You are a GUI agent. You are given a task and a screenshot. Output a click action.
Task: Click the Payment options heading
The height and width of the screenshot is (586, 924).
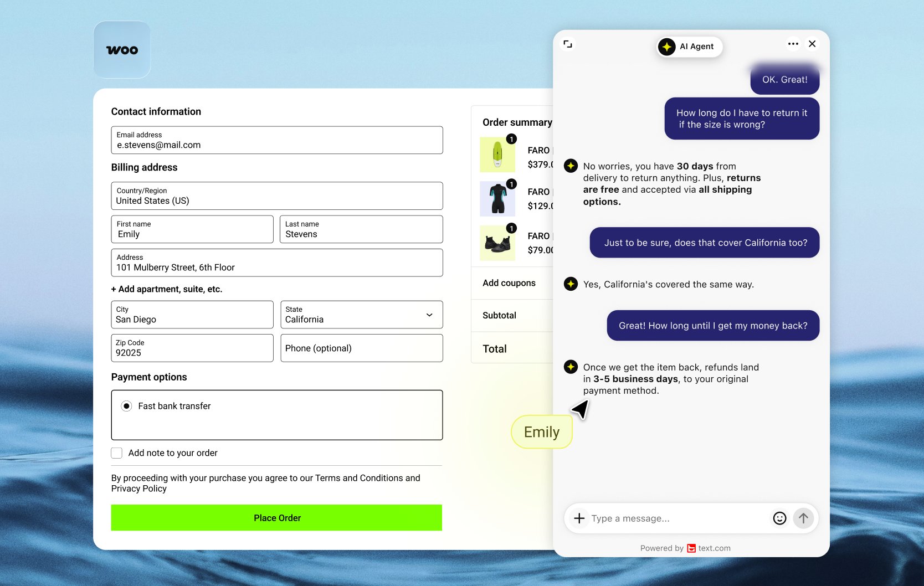pyautogui.click(x=149, y=377)
